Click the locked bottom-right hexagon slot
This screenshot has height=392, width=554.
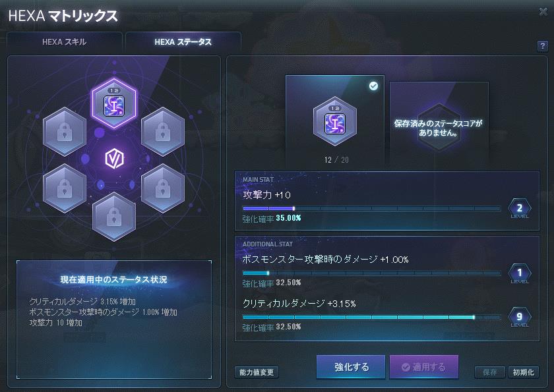pos(163,188)
